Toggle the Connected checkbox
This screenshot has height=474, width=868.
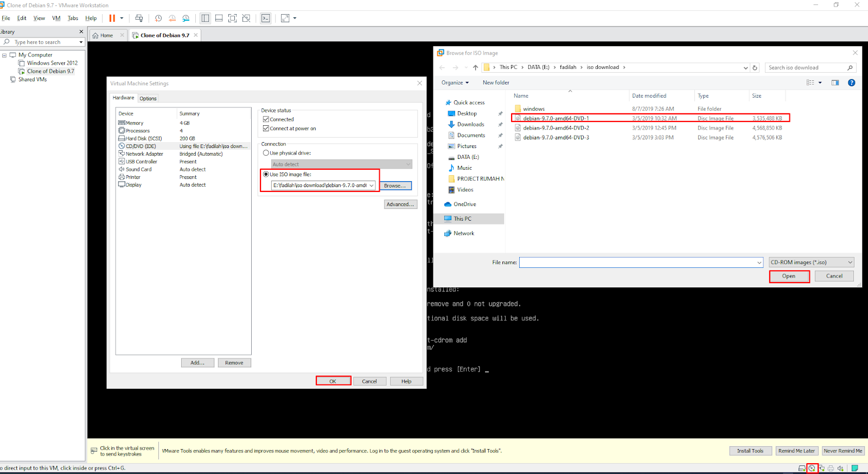[266, 119]
